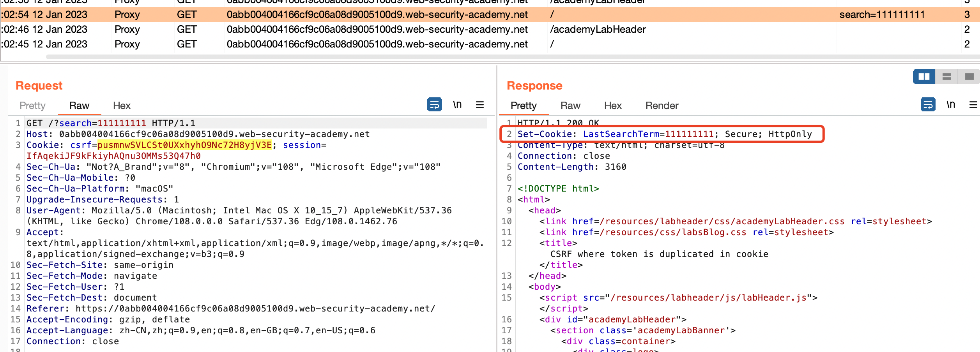The height and width of the screenshot is (352, 980).
Task: Open the Request Pretty tab
Action: (32, 106)
